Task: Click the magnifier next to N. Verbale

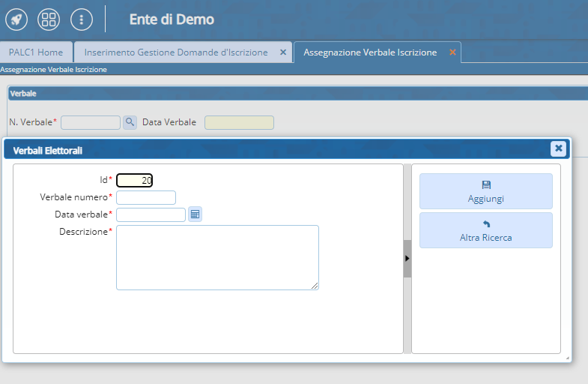Action: (x=130, y=122)
